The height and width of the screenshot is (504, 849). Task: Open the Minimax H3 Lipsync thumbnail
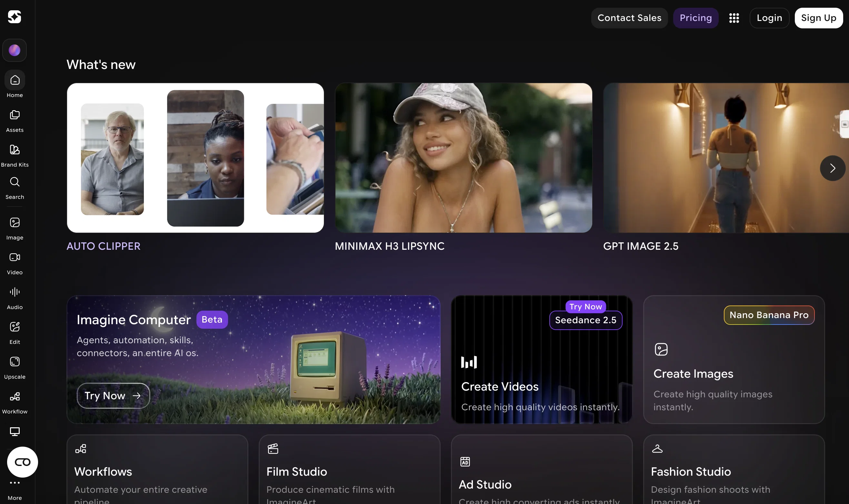pos(463,158)
